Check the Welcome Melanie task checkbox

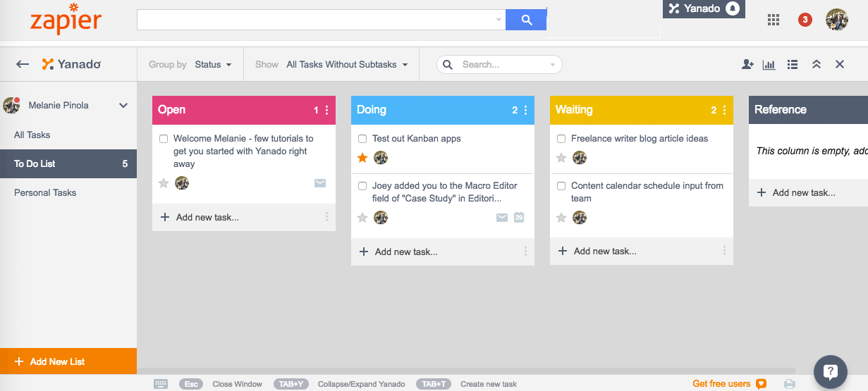(x=164, y=139)
